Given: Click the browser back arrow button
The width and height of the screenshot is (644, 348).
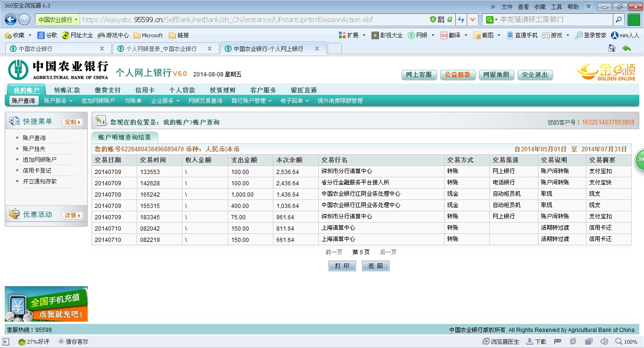Looking at the screenshot, I should 10,19.
